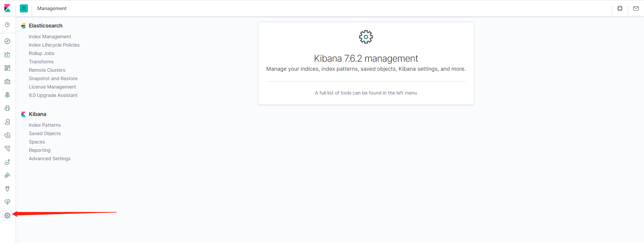The image size is (644, 243).
Task: Click the 'A full list of tools' note
Action: 366,93
